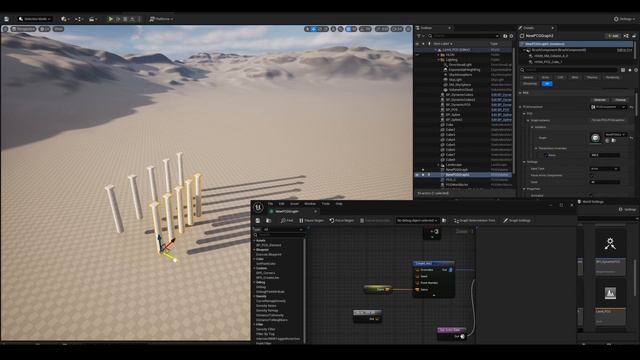Select the Rendering filter in Details
The height and width of the screenshot is (360, 640).
point(612,77)
